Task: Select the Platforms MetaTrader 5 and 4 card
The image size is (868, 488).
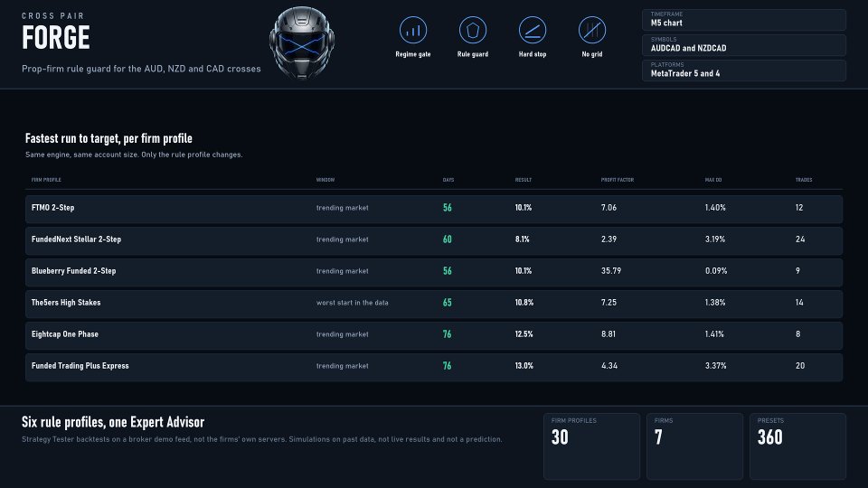Action: click(744, 70)
